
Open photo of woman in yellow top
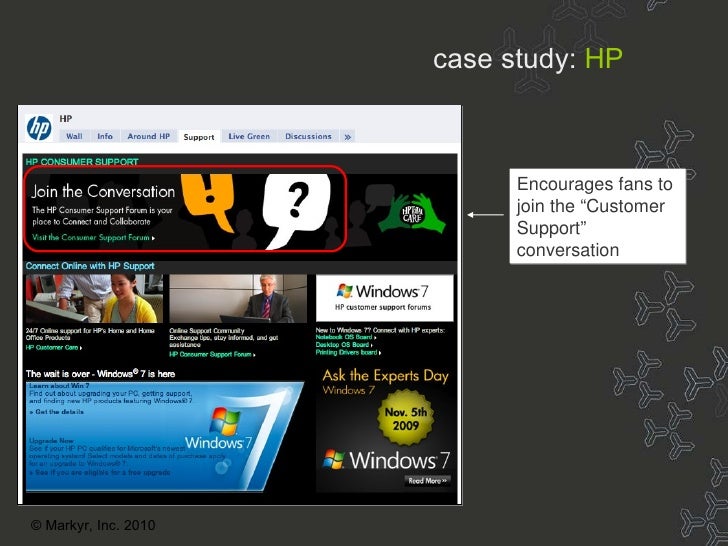tap(94, 298)
